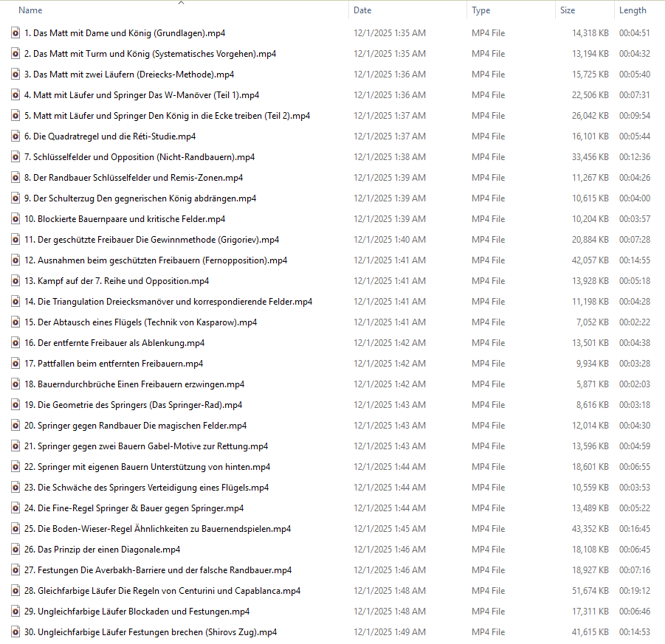This screenshot has height=644, width=665.
Task: Click file icon for Das Springer-Rad video
Action: click(x=15, y=405)
